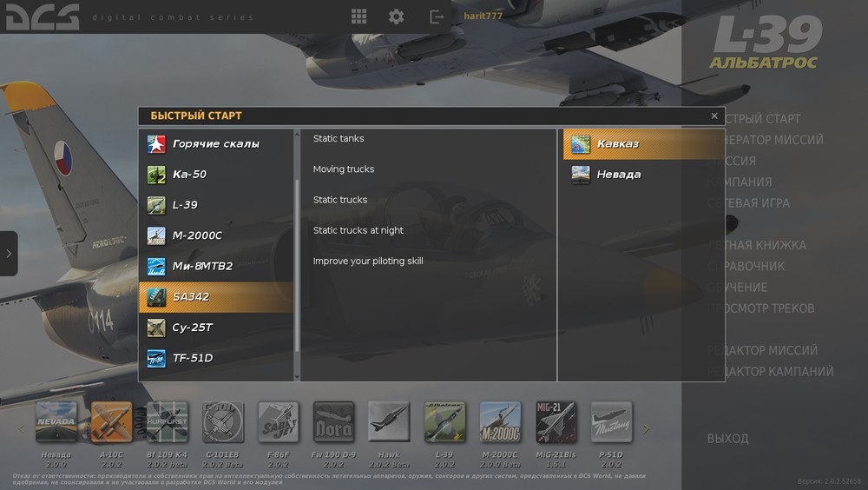Image resolution: width=868 pixels, height=490 pixels.
Task: Click the TF-51D aircraft list icon
Action: pos(156,358)
